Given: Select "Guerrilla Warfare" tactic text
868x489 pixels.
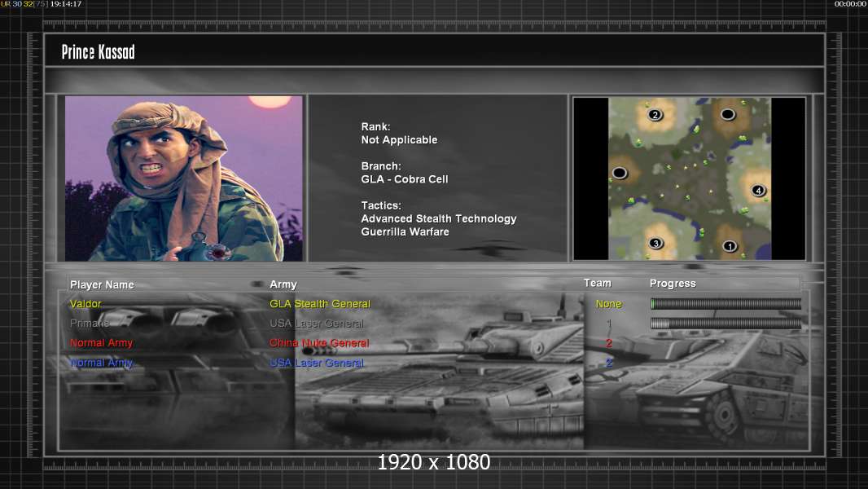Looking at the screenshot, I should tap(406, 232).
